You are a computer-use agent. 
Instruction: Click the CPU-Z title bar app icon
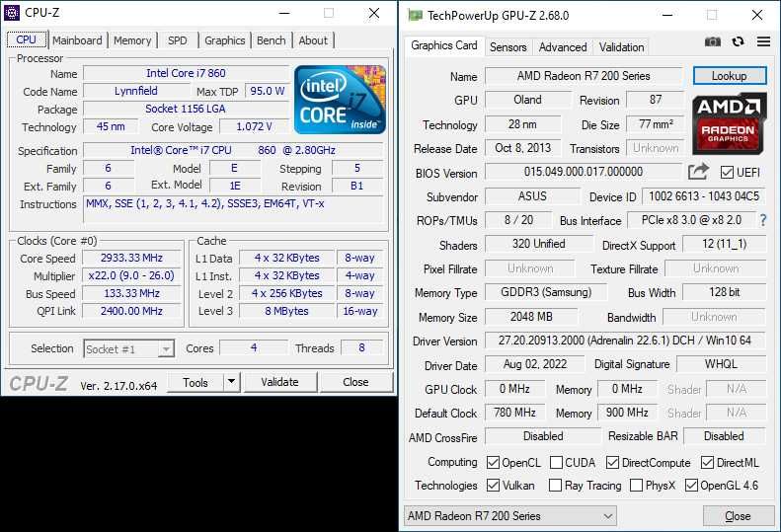(x=12, y=13)
